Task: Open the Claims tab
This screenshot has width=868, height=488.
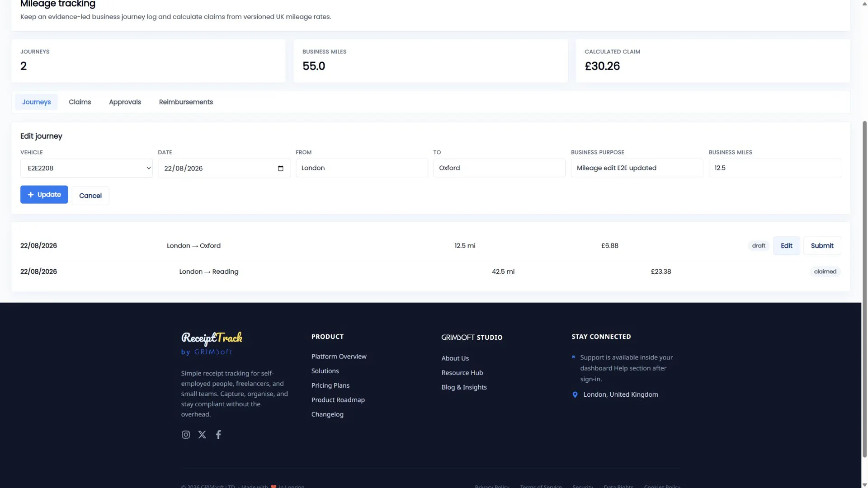Action: 80,102
